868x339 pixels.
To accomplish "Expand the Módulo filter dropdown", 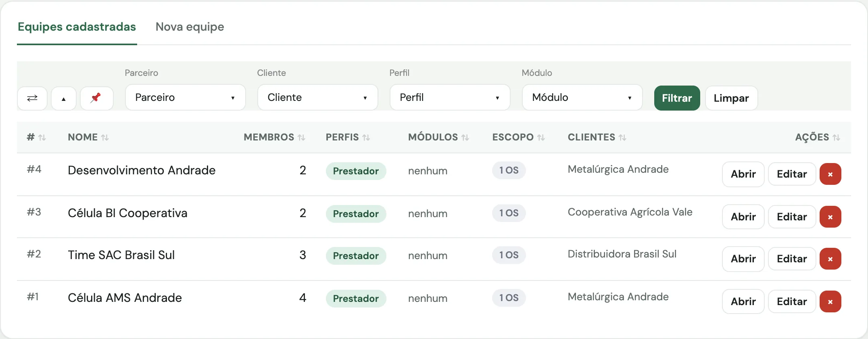I will (582, 97).
